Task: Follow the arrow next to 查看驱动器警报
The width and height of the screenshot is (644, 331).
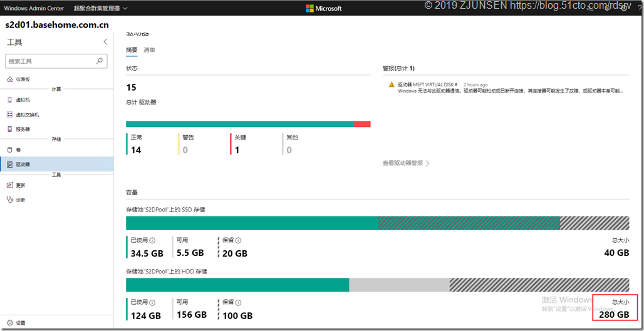Action: (x=427, y=163)
